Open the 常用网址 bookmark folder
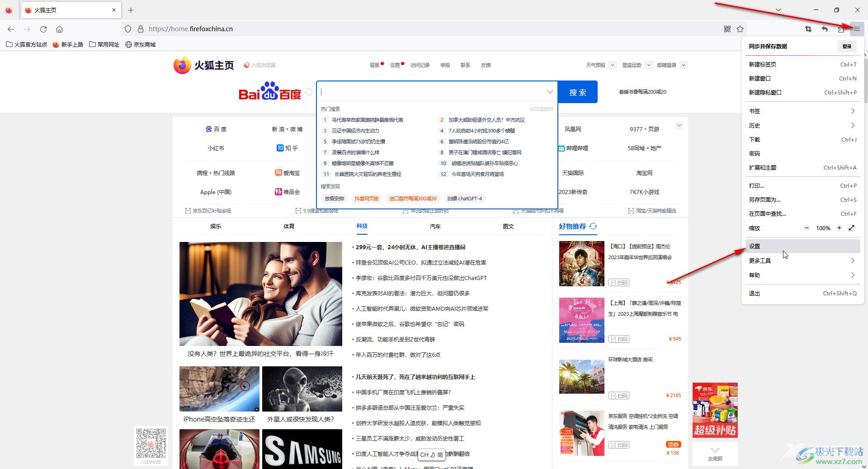The width and height of the screenshot is (868, 469). [104, 44]
